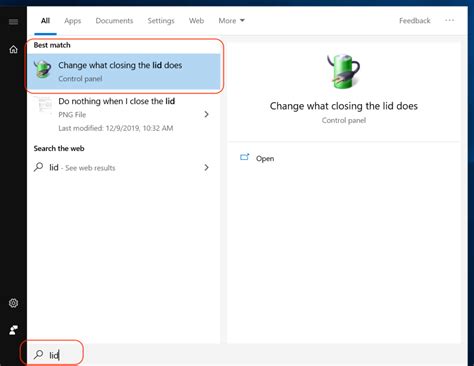Expand arrow for the web results entry

click(206, 167)
